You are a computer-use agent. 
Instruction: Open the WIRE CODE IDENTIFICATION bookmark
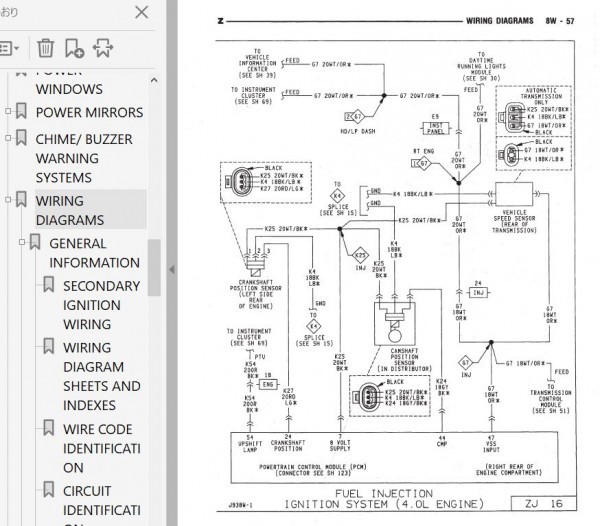tap(101, 448)
